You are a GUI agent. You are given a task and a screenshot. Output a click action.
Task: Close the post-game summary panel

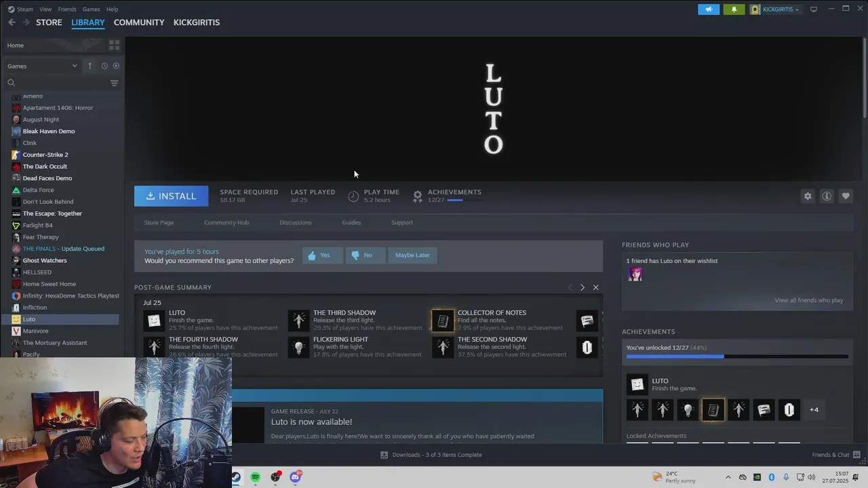[x=595, y=287]
